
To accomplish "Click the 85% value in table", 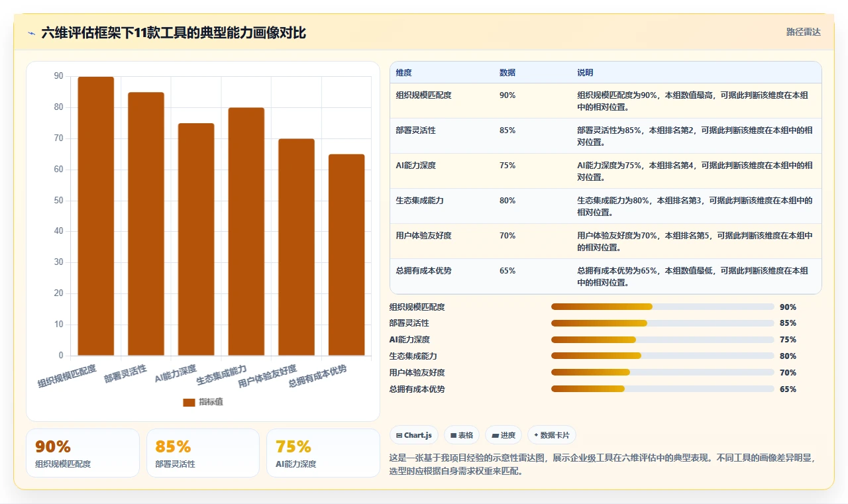I will click(x=507, y=130).
